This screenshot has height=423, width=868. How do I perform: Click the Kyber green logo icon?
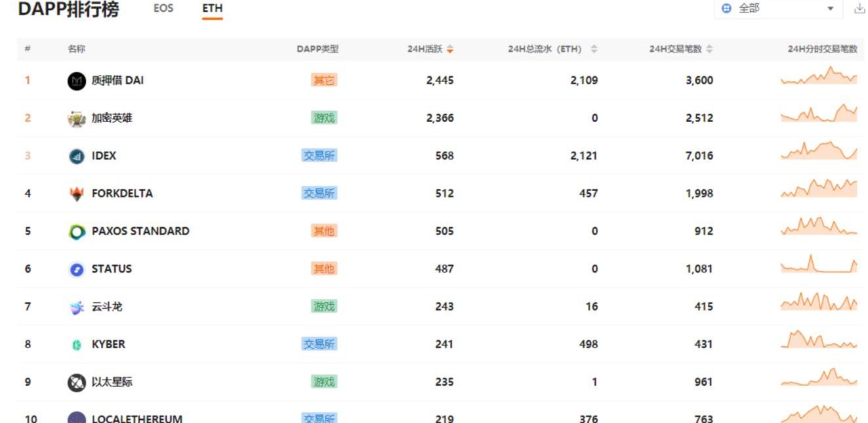point(77,345)
